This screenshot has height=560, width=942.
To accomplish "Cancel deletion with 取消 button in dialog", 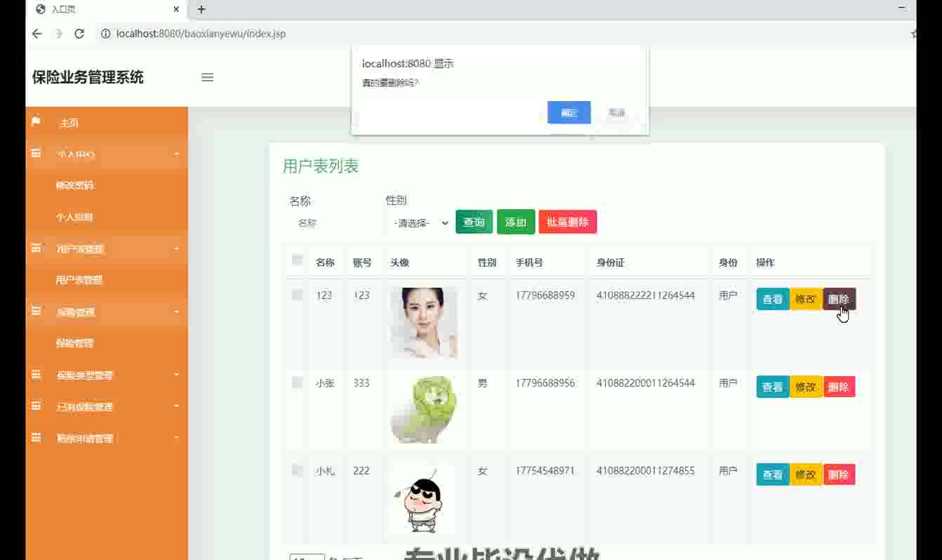I will 616,112.
